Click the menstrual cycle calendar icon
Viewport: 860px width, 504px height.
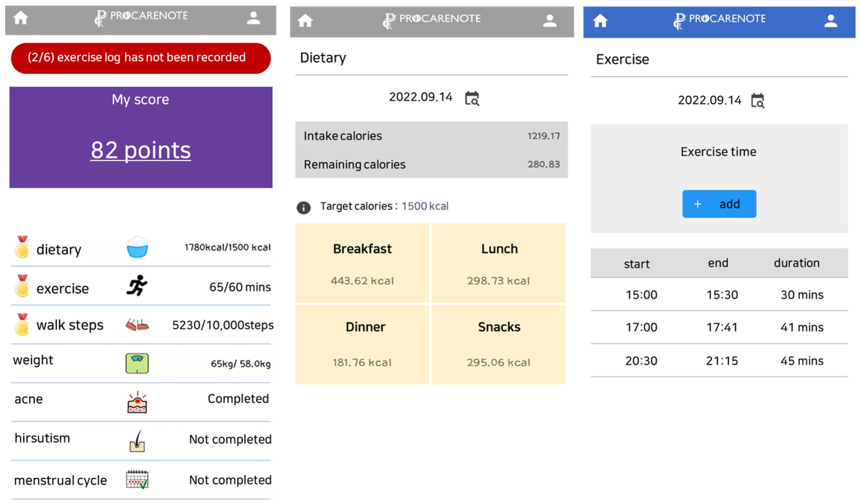click(137, 480)
